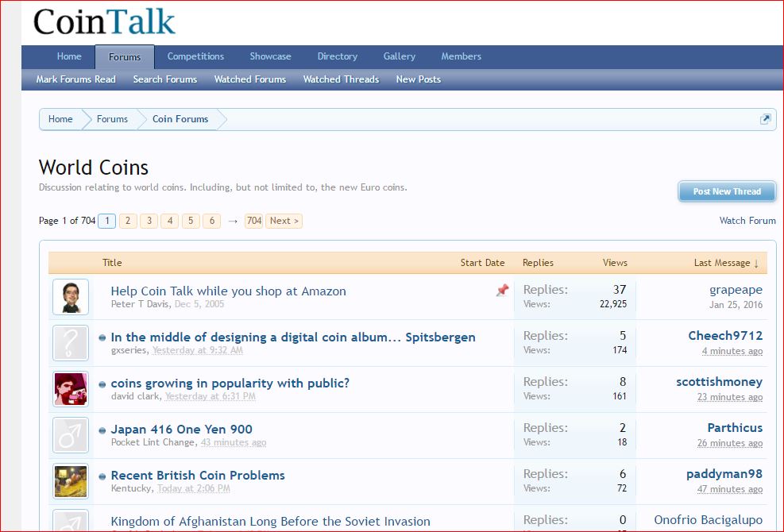Image resolution: width=784 pixels, height=532 pixels.
Task: Click New Posts in sub-navigation
Action: pyautogui.click(x=418, y=79)
